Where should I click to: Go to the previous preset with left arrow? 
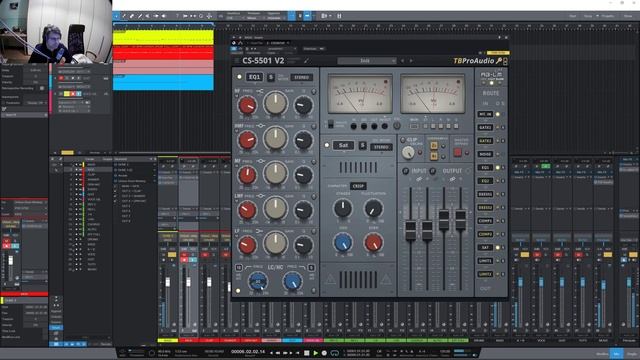[402, 61]
